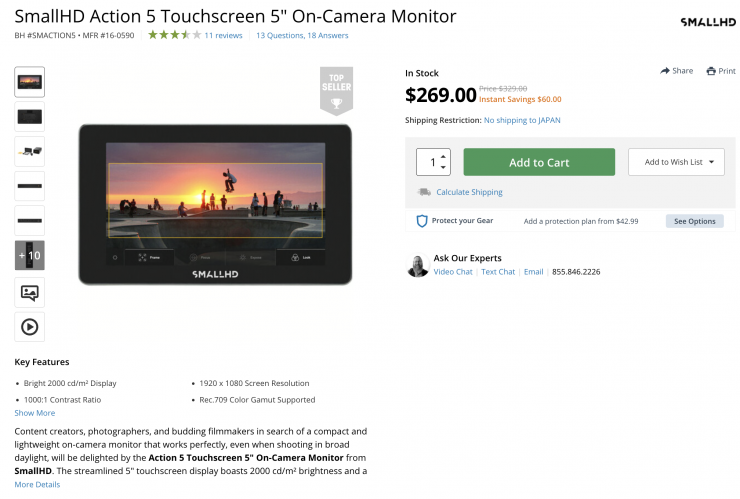Click the SmallHD brand logo
This screenshot has height=499, width=740.
708,22
